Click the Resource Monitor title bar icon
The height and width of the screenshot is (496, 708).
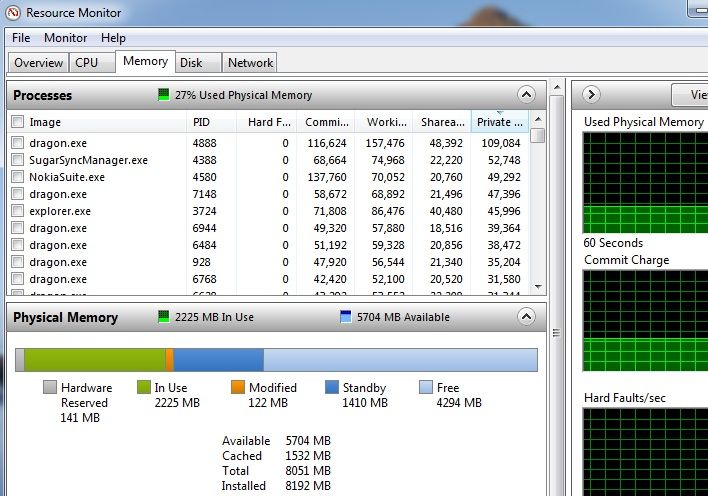13,13
